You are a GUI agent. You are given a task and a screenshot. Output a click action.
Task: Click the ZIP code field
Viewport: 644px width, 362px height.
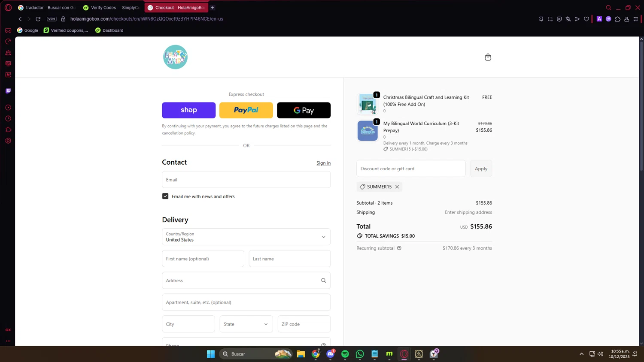click(304, 324)
